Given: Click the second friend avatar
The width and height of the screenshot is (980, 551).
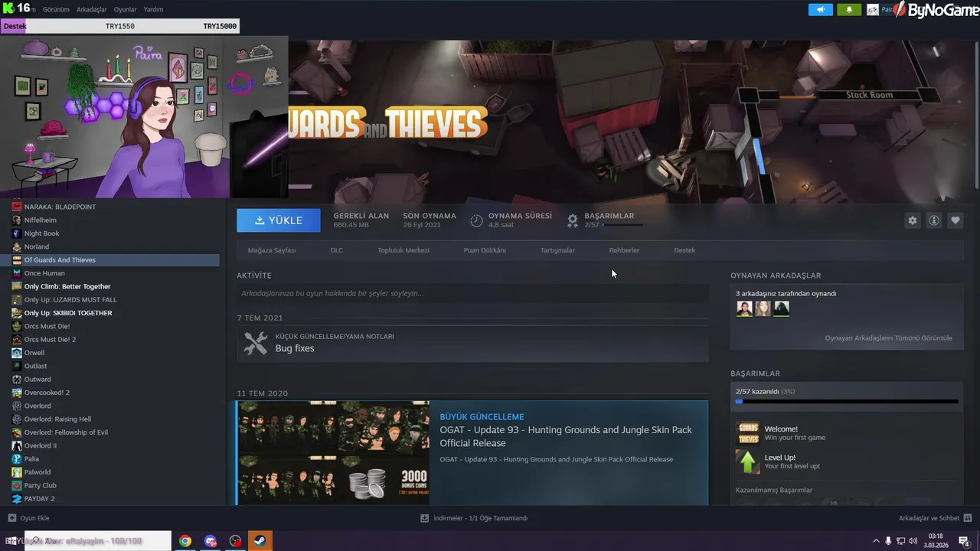Looking at the screenshot, I should pos(763,308).
